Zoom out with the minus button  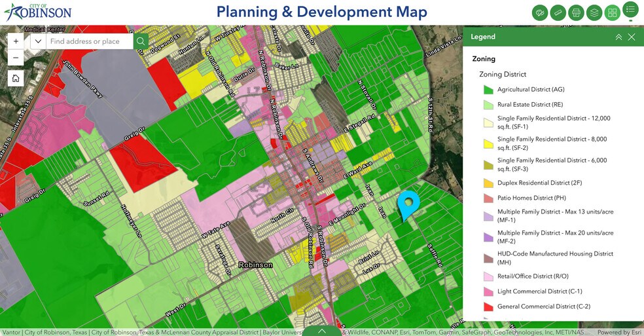[x=16, y=57]
